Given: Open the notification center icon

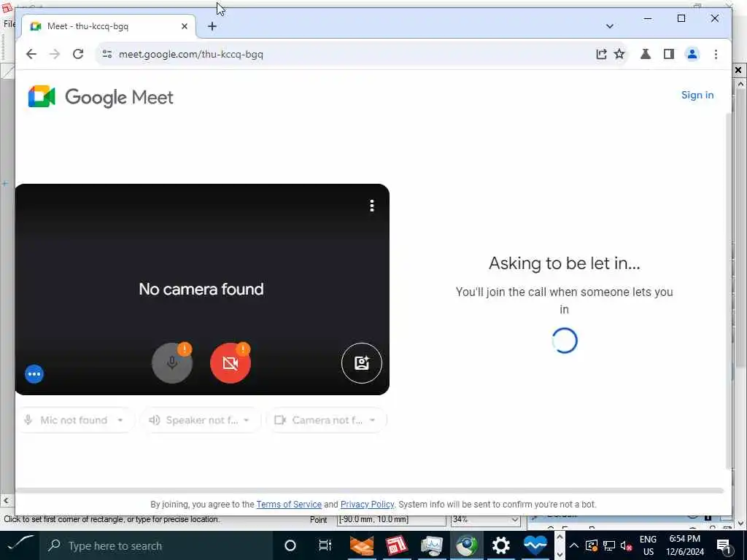Looking at the screenshot, I should [724, 545].
